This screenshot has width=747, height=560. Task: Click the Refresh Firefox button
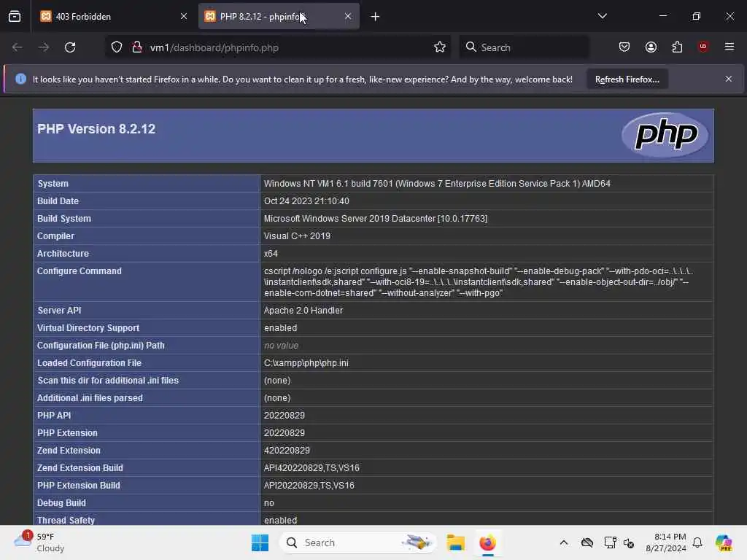pos(627,79)
